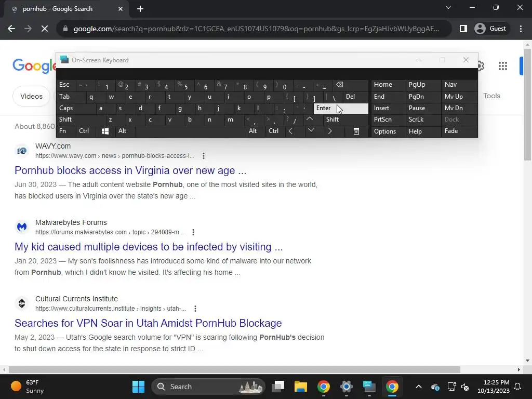Open On-Screen Keyboard Options
532x399 pixels.
[388, 131]
